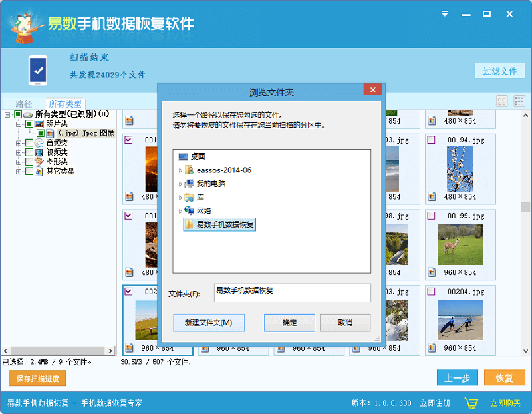Expand the eassos-2014-06 folder
The width and height of the screenshot is (532, 414).
point(180,170)
